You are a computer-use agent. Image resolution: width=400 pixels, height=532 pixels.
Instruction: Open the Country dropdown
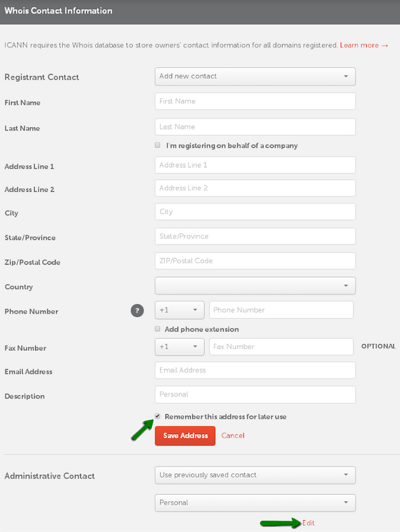pos(254,285)
